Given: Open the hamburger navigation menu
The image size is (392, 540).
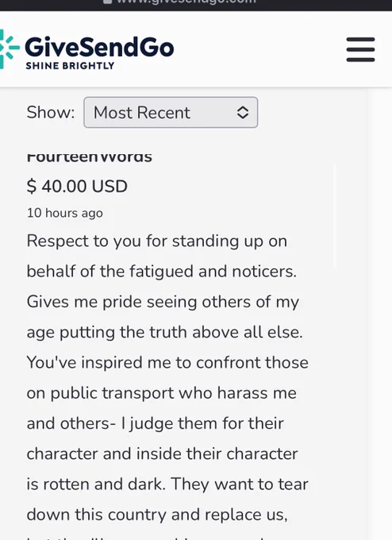Looking at the screenshot, I should click(x=360, y=49).
